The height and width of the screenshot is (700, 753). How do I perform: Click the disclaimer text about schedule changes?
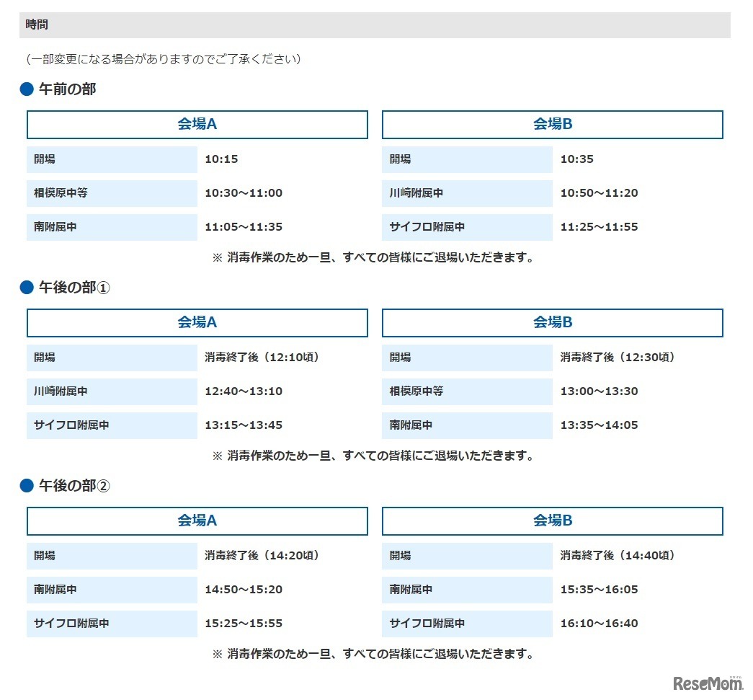click(x=164, y=60)
